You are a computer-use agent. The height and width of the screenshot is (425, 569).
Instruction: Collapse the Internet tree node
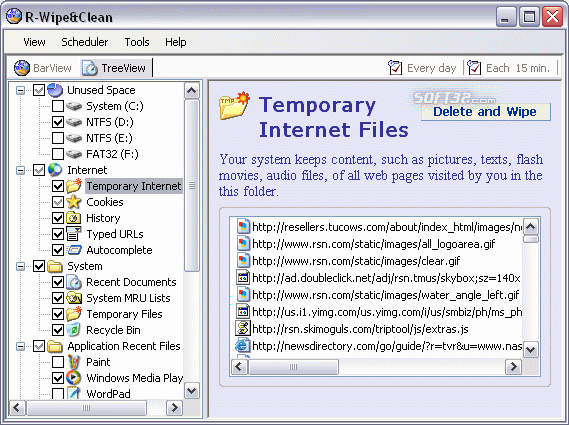[21, 170]
